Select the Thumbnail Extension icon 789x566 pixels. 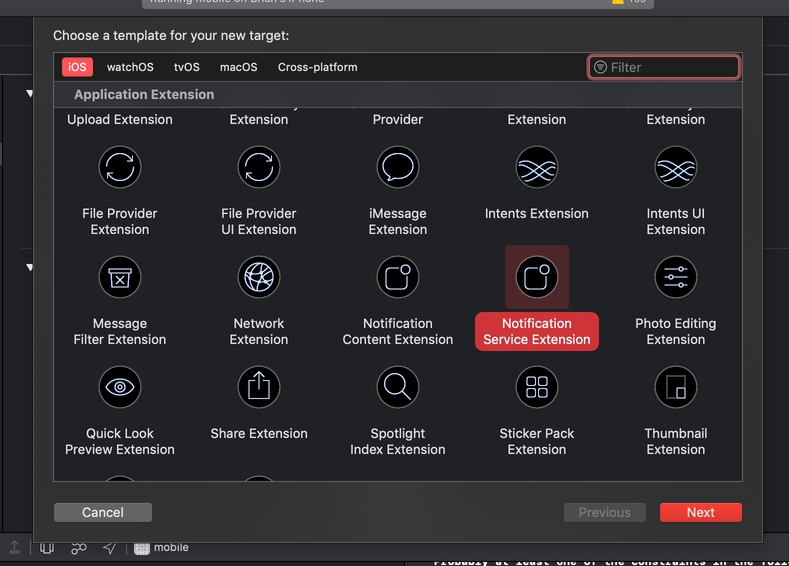pos(675,387)
